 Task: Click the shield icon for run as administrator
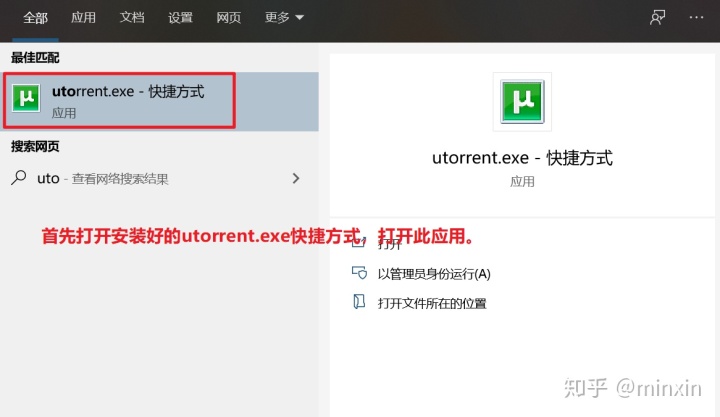coord(359,273)
